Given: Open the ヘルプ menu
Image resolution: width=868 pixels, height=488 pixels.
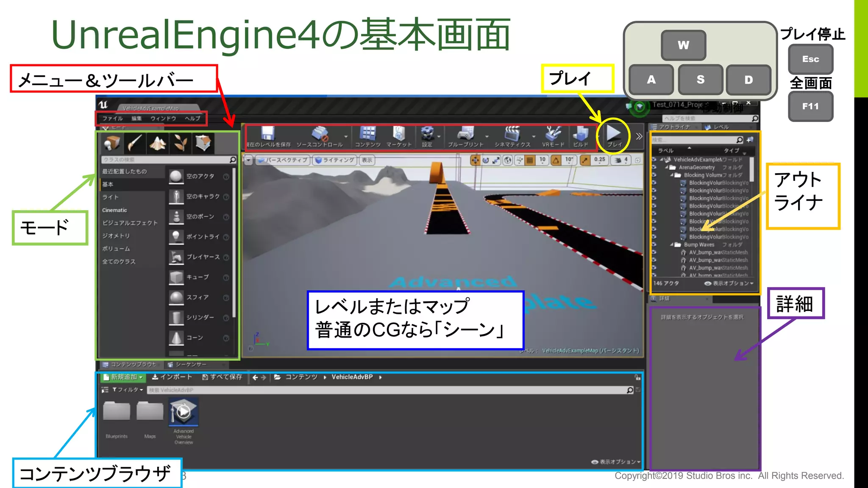Looking at the screenshot, I should tap(192, 119).
